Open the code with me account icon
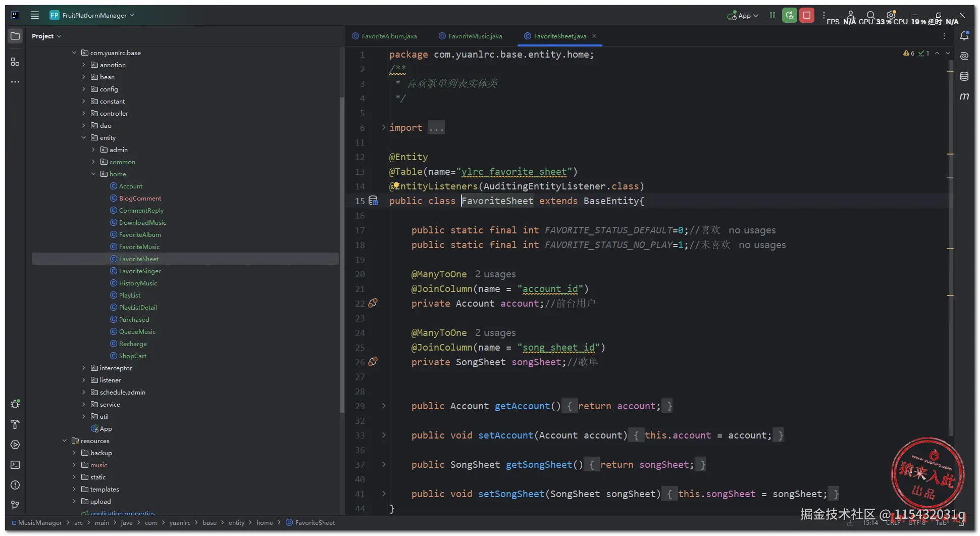980x536 pixels. (x=851, y=16)
